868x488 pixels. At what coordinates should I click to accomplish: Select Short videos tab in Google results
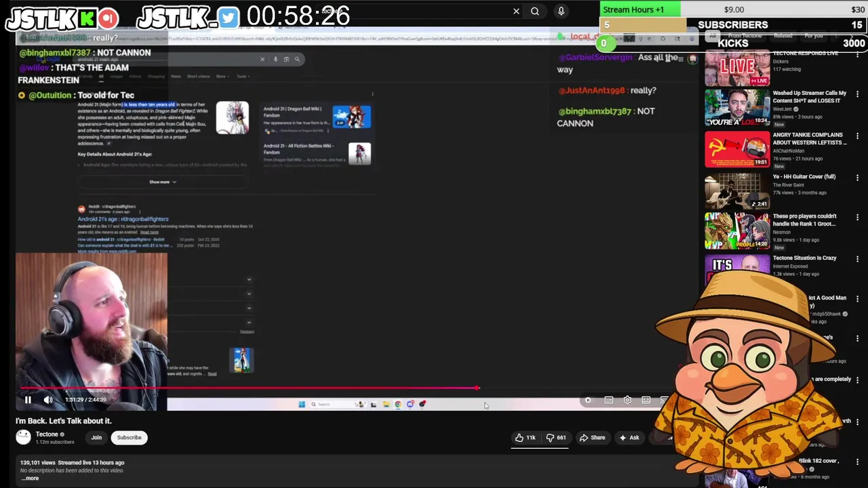tap(198, 77)
